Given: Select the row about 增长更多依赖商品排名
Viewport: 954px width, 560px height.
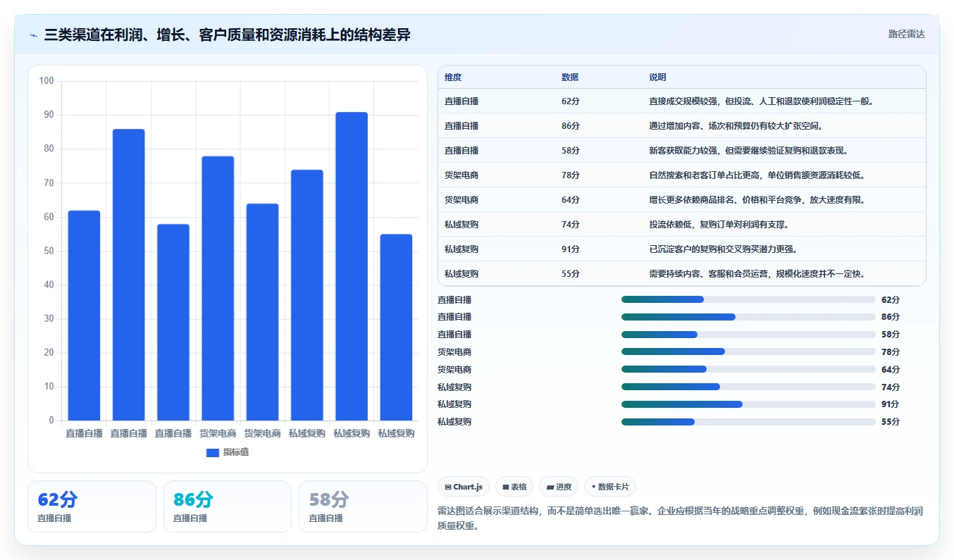Looking at the screenshot, I should pos(681,199).
